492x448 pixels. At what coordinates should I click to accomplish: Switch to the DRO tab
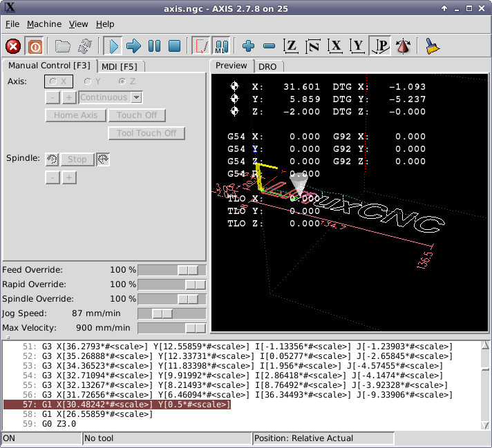pyautogui.click(x=267, y=67)
